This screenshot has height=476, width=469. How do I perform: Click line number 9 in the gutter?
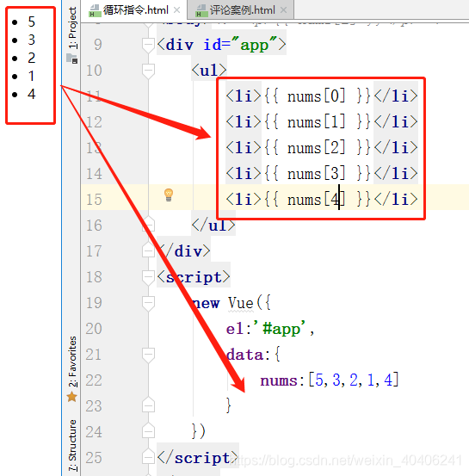(98, 45)
